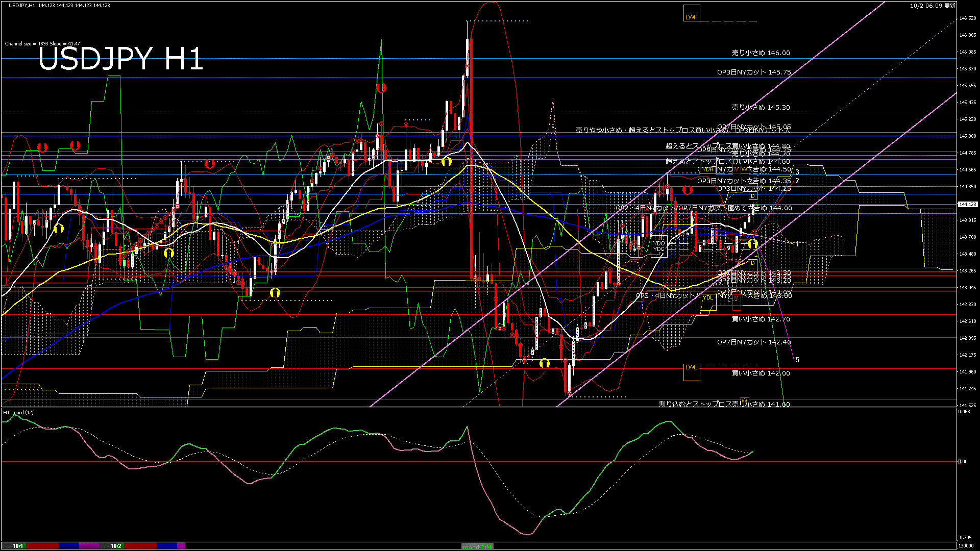Click the LWH last-week-high marker box
The height and width of the screenshot is (551, 980).
point(691,13)
